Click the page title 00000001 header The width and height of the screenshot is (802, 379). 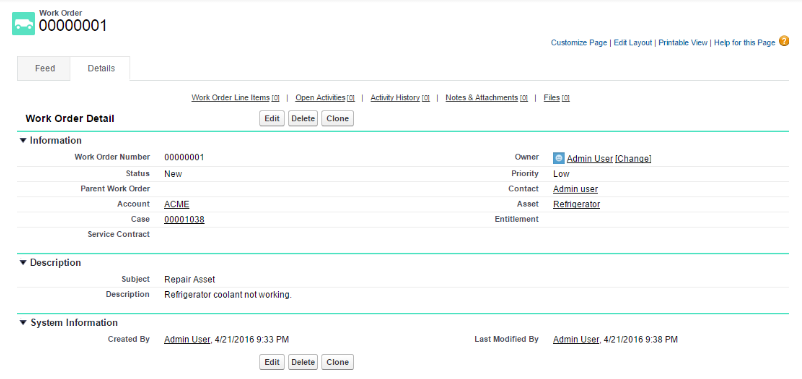click(x=73, y=26)
